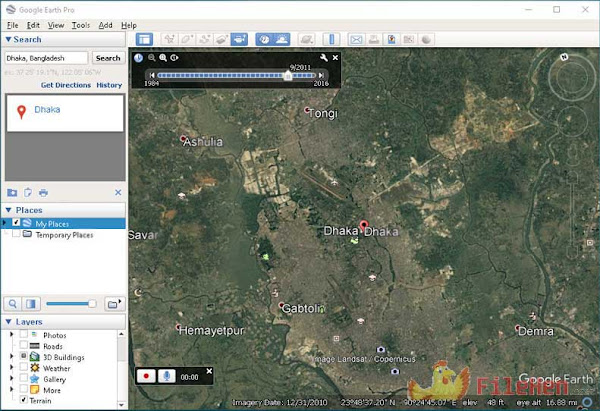Click the Add Path toolbar icon
The image size is (600, 411).
(204, 39)
